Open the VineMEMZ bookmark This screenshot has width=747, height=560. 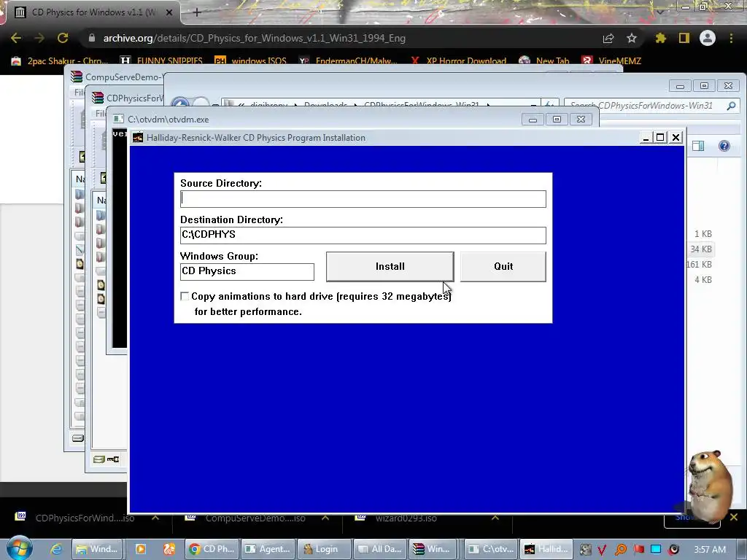tap(612, 61)
